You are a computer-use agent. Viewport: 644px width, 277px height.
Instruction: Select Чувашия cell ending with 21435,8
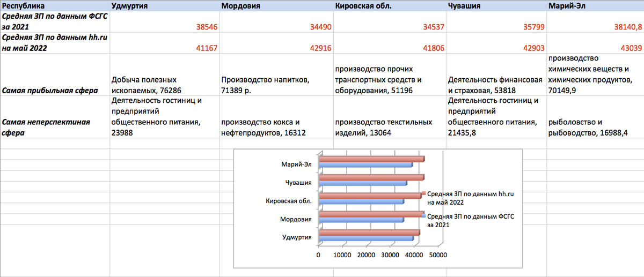(x=495, y=117)
